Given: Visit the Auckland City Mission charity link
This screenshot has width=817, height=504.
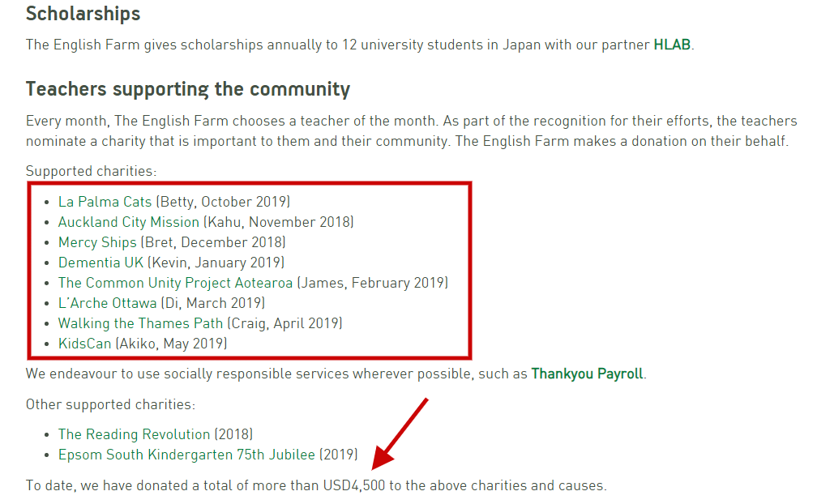Looking at the screenshot, I should [x=128, y=222].
